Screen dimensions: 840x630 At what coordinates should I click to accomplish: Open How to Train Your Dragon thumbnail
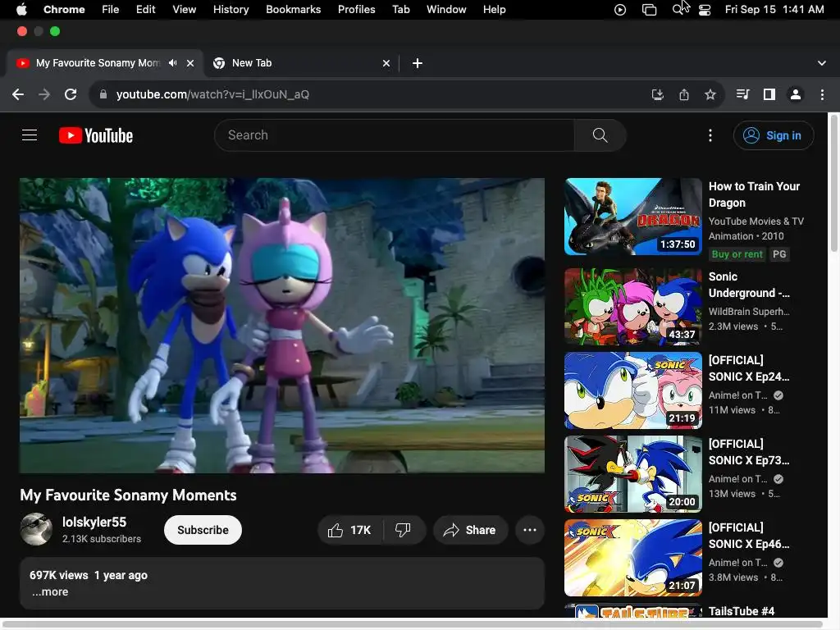tap(632, 217)
